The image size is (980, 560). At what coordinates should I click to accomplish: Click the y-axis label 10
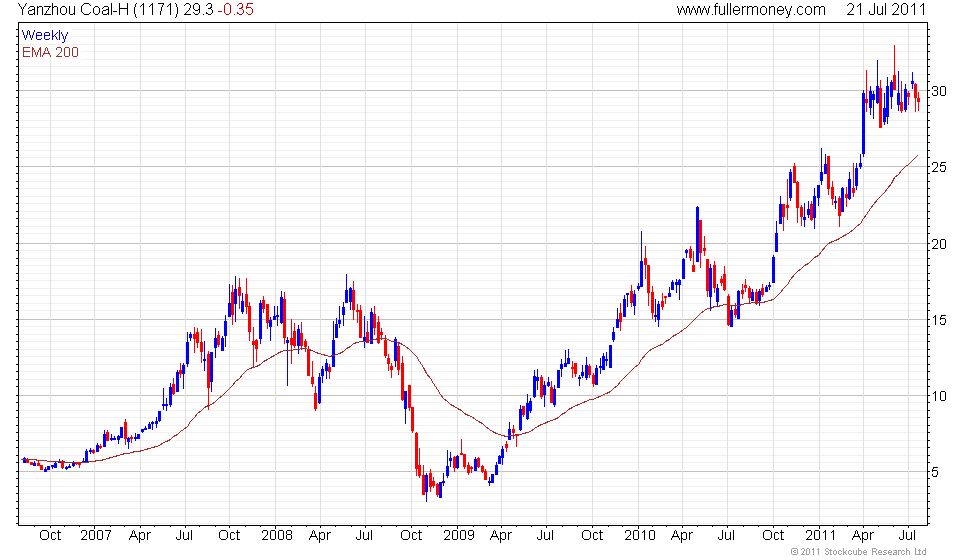point(939,396)
